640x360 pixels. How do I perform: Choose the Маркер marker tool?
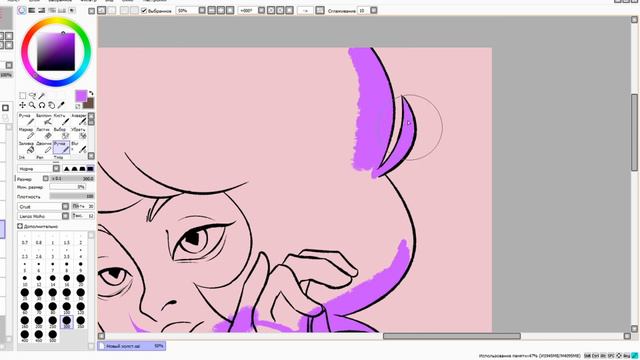coord(27,133)
